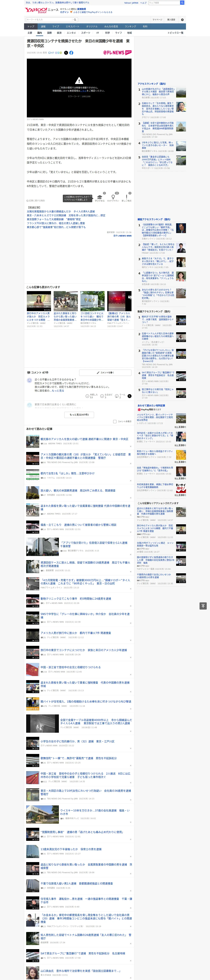210x980 pixels.
Task: Open 文春オンライン 自民衝撃の197議席 article
Action: (158, 230)
